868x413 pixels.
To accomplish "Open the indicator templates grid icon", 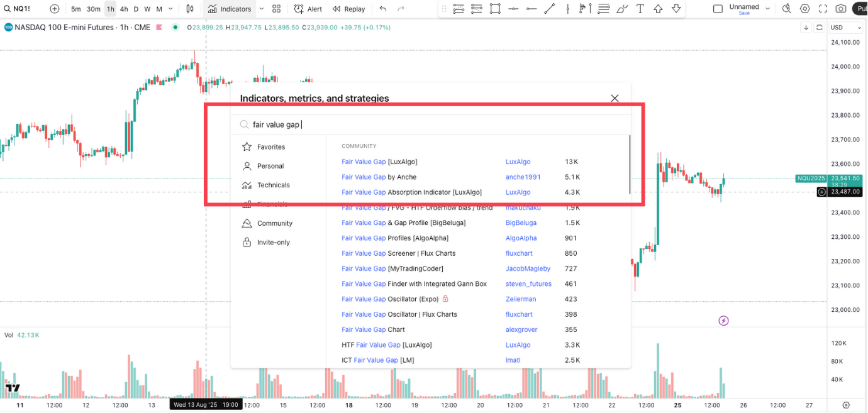I will coord(276,9).
